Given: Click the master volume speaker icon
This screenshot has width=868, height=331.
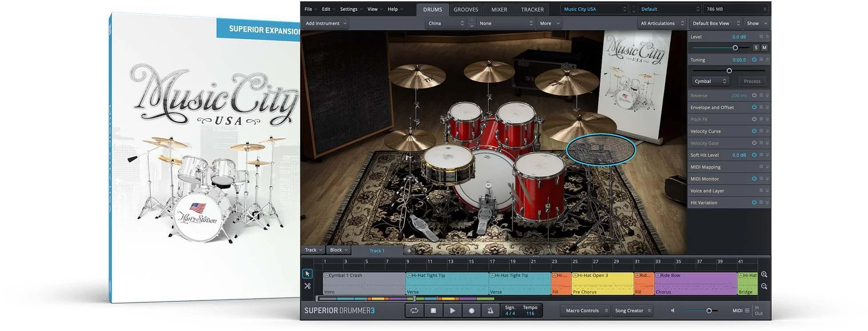Looking at the screenshot, I should coord(673,311).
